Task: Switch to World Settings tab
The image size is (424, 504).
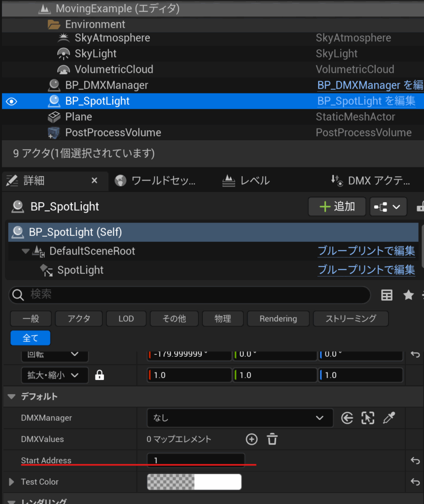Action: coord(156,181)
